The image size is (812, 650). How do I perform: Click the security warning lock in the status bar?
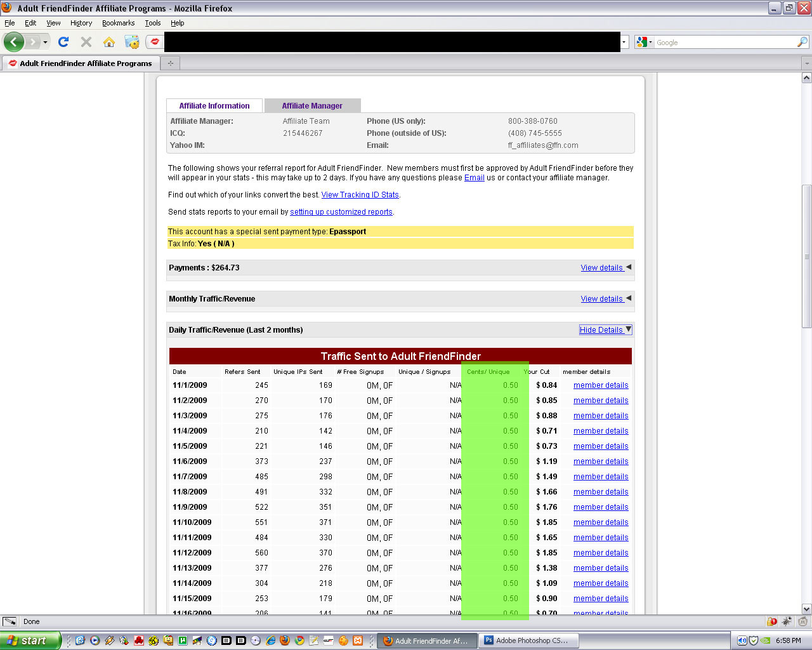772,621
